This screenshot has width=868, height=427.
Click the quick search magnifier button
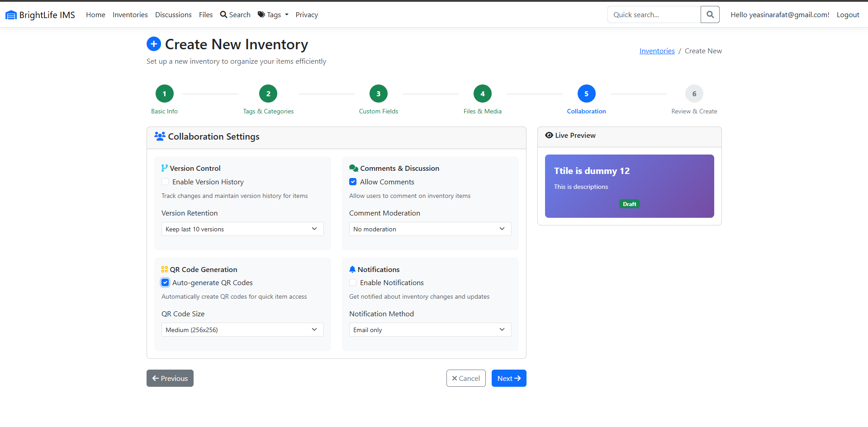coord(710,14)
